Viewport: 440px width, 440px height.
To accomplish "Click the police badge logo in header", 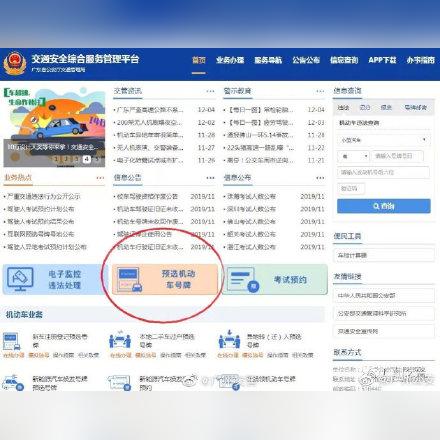I will tap(15, 63).
